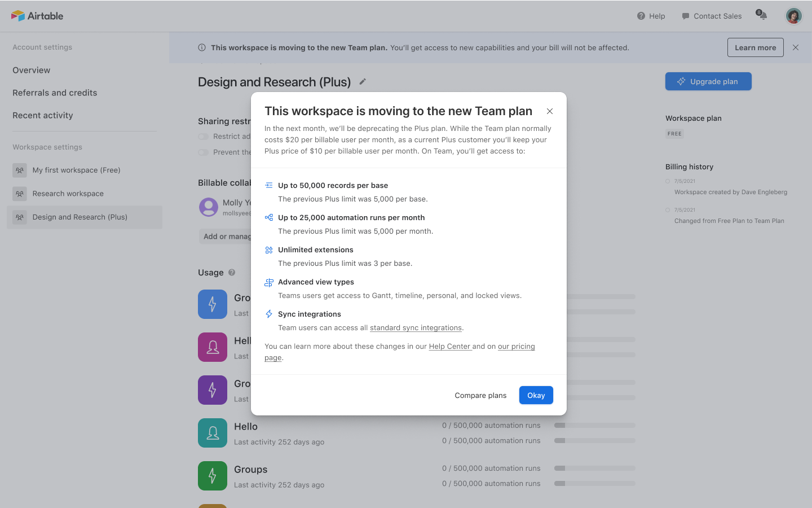The height and width of the screenshot is (508, 812).
Task: Click the Okay button in the dialog
Action: click(536, 395)
